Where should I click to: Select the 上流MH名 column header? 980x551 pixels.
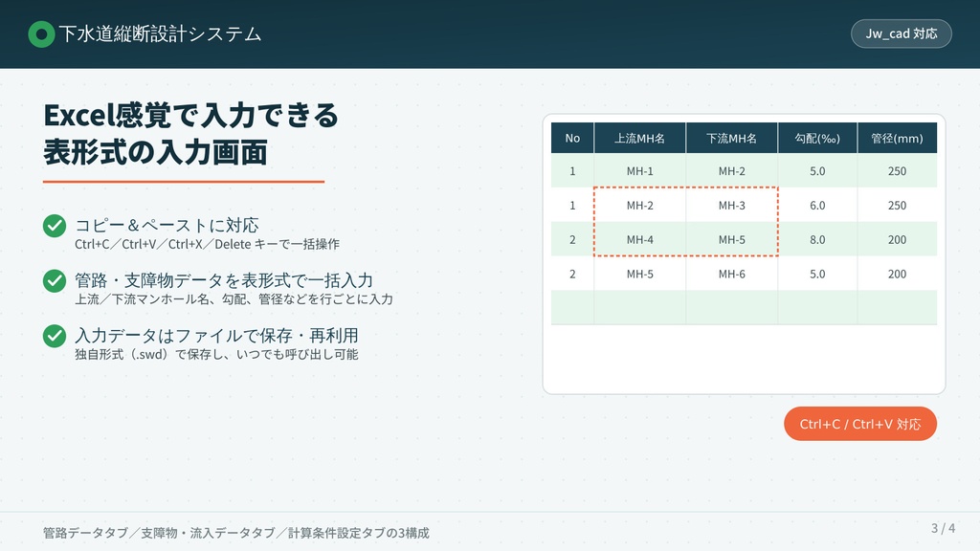[x=639, y=138]
